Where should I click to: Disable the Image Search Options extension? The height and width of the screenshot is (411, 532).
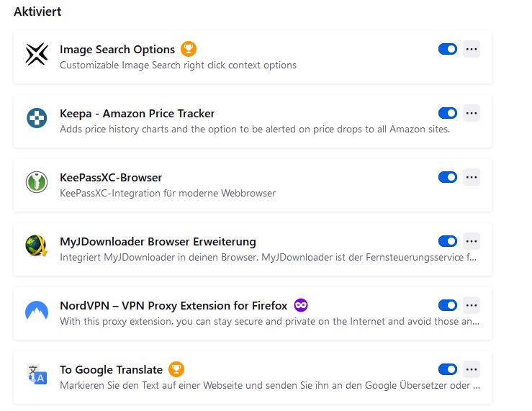click(447, 49)
